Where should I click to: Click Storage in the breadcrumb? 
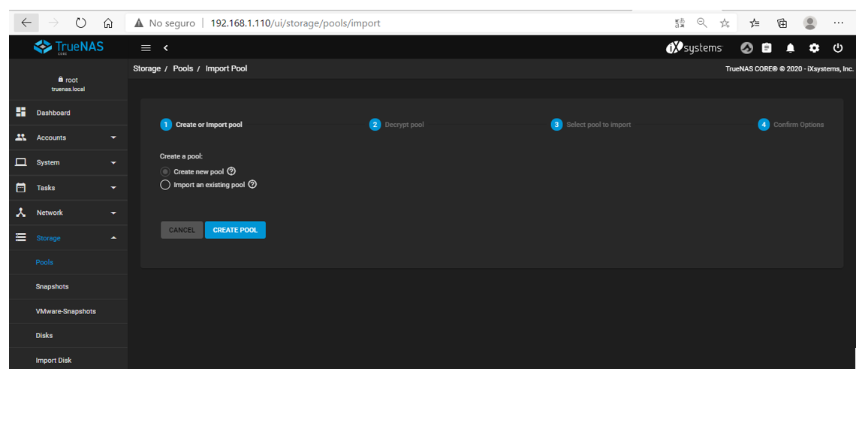pos(146,68)
